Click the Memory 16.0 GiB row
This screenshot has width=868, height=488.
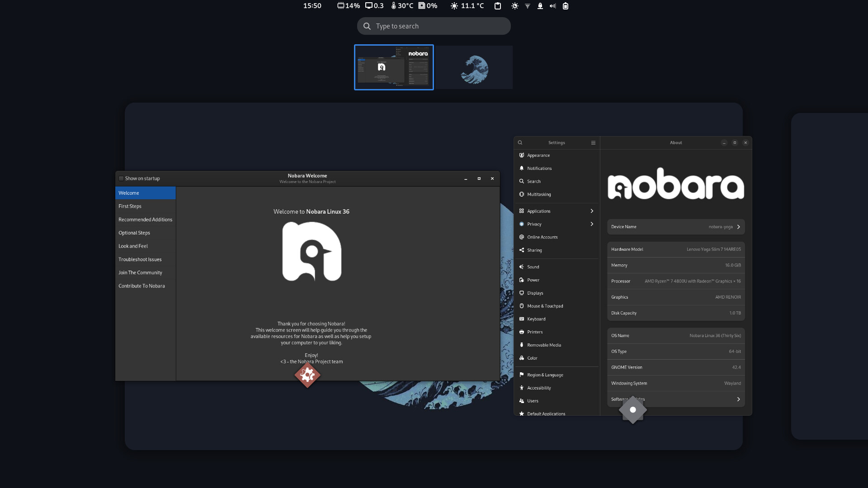[676, 265]
